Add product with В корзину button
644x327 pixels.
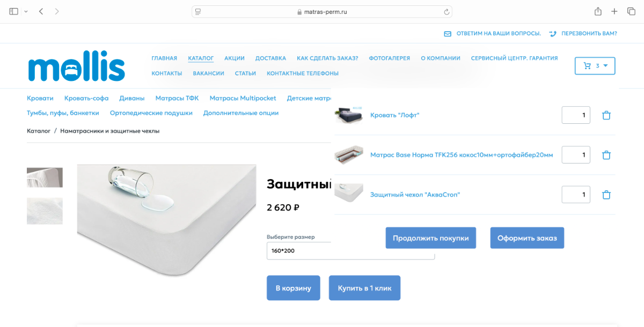click(294, 288)
